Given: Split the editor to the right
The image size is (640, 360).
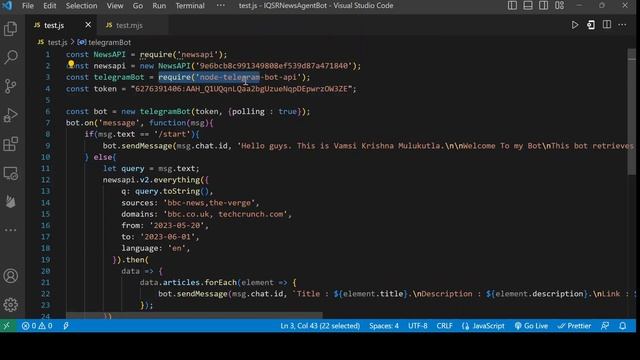Looking at the screenshot, I should [x=607, y=25].
